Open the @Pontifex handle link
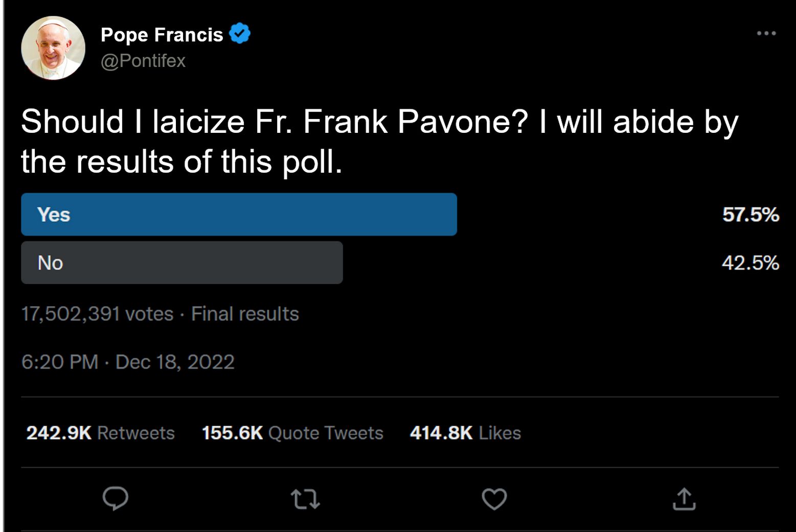The height and width of the screenshot is (532, 796). [x=143, y=61]
